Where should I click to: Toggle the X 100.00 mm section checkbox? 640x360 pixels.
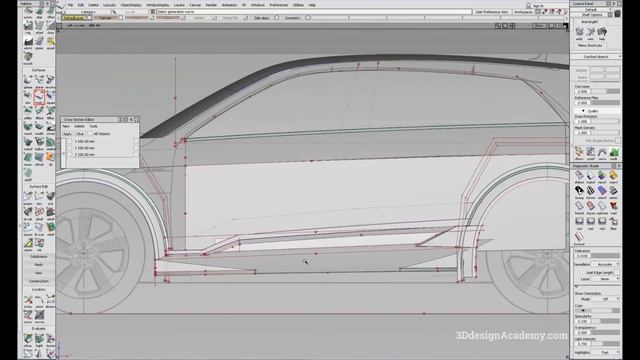[70, 141]
